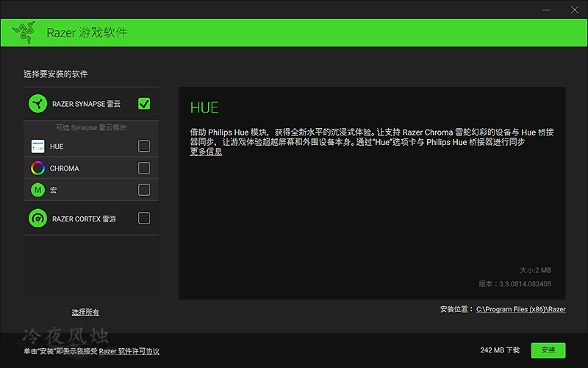Click the green HUE title in description panel
Screen dimensions: 588x368
tap(204, 107)
